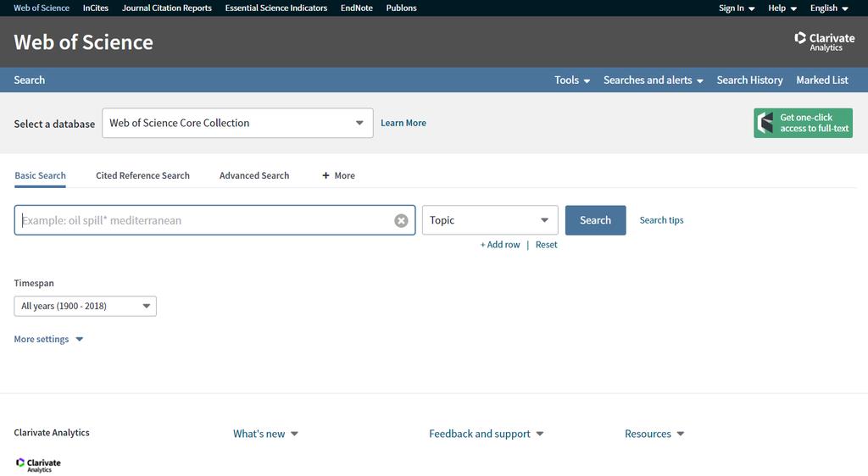
Task: Open the English language dropdown
Action: (829, 8)
